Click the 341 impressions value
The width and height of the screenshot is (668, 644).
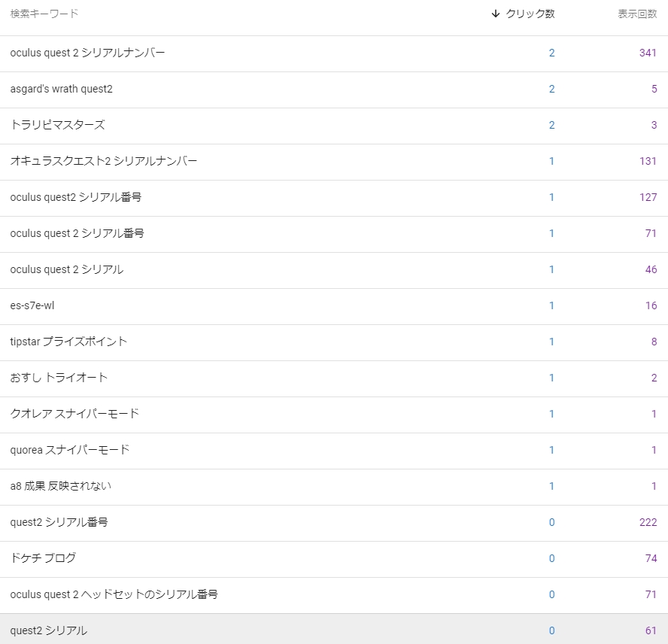648,53
